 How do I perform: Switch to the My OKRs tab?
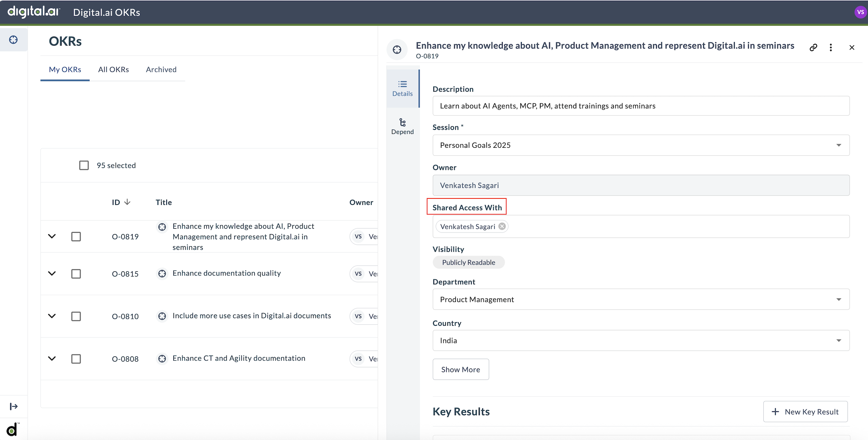65,69
